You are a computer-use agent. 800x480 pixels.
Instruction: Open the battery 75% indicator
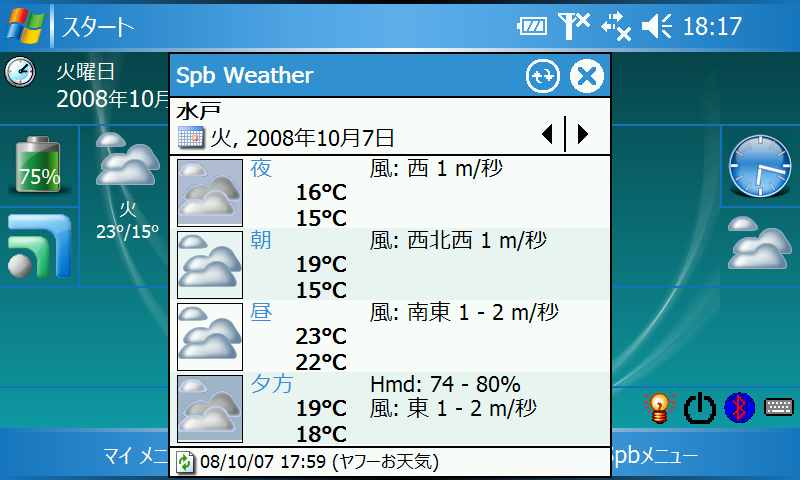click(x=39, y=166)
